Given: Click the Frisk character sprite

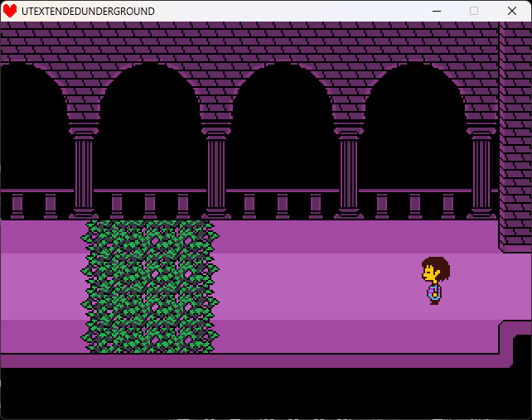Looking at the screenshot, I should pyautogui.click(x=436, y=281).
